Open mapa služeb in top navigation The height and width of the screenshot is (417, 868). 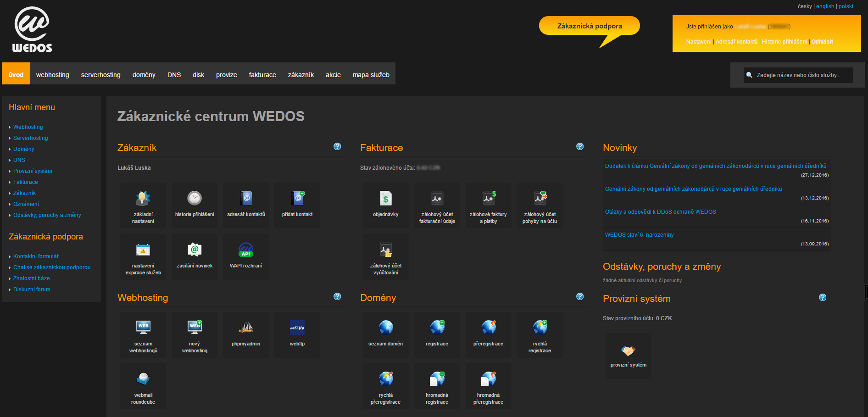[371, 75]
